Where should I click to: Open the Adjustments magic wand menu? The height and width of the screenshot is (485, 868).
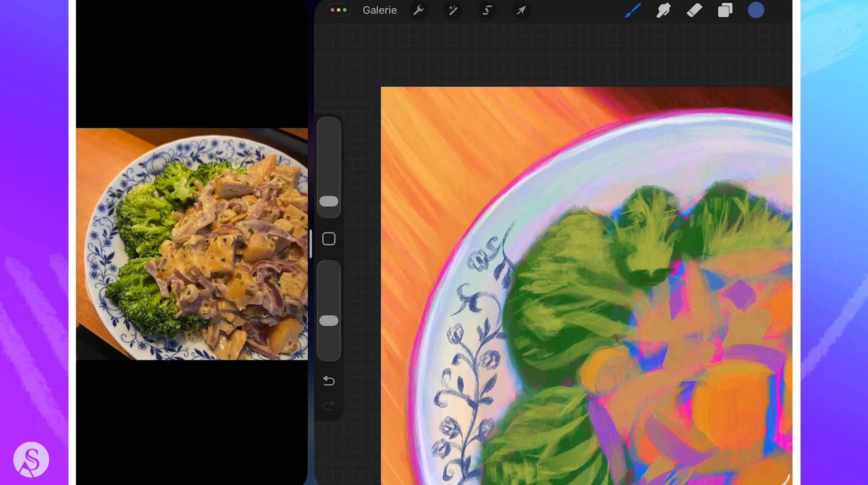click(452, 10)
